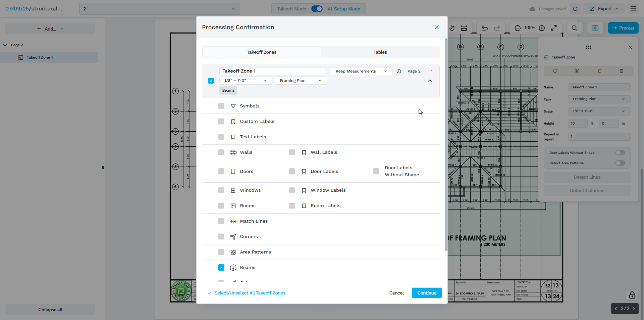Screen dimensions: 644x320
Task: Click the lock icon at bottom right
Action: click(x=632, y=295)
